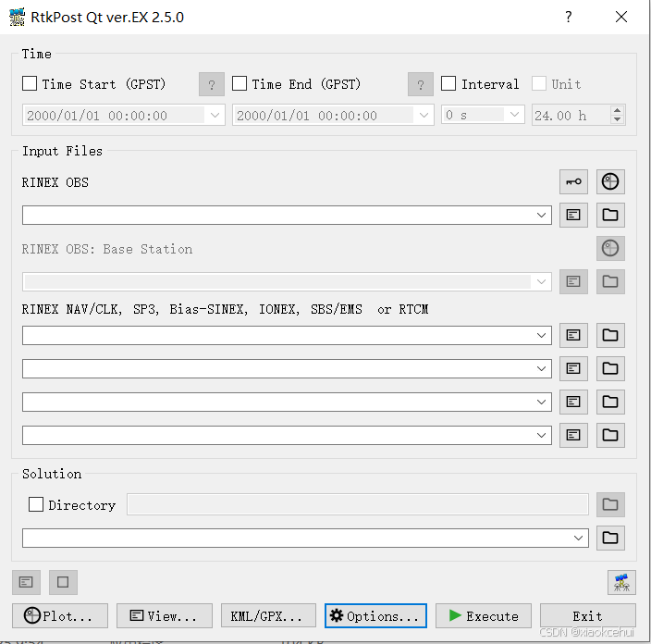The height and width of the screenshot is (644, 651).
Task: Click the Solution Directory path field
Action: click(x=358, y=505)
